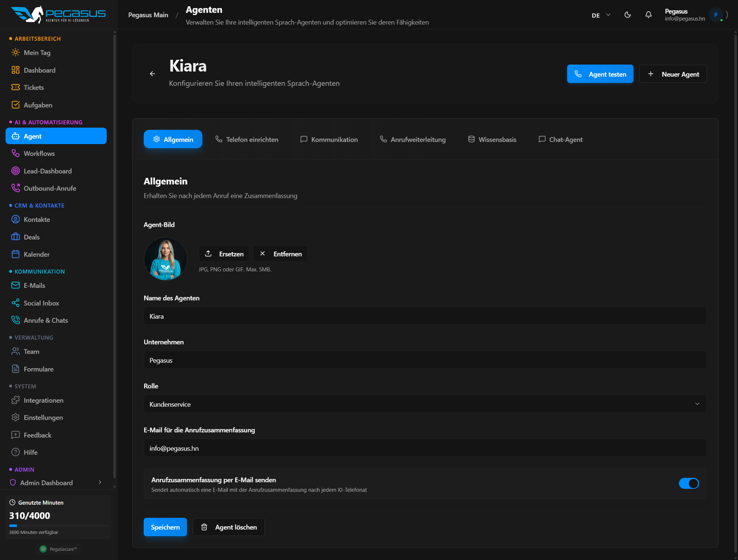Expand the Admin Dashboard chevron

tap(100, 483)
